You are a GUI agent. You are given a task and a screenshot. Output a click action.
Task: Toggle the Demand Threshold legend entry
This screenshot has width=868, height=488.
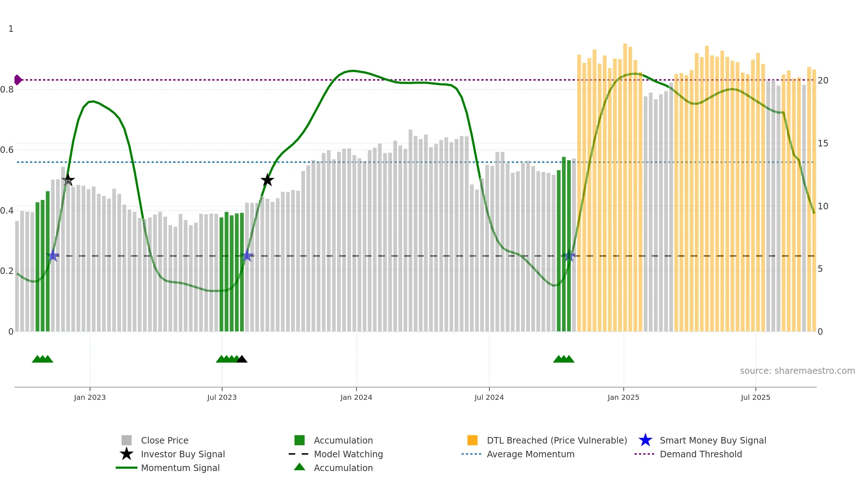tap(688, 454)
